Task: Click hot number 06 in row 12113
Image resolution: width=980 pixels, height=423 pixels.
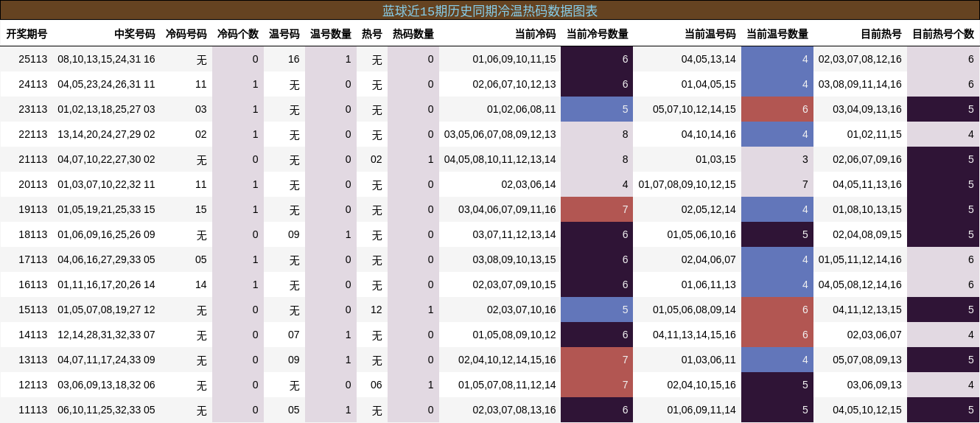Action: pyautogui.click(x=377, y=385)
